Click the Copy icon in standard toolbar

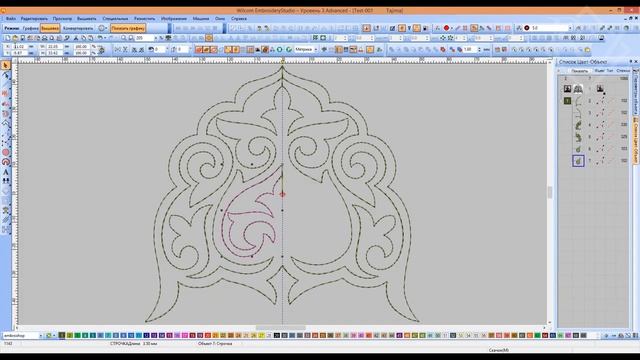tap(83, 38)
